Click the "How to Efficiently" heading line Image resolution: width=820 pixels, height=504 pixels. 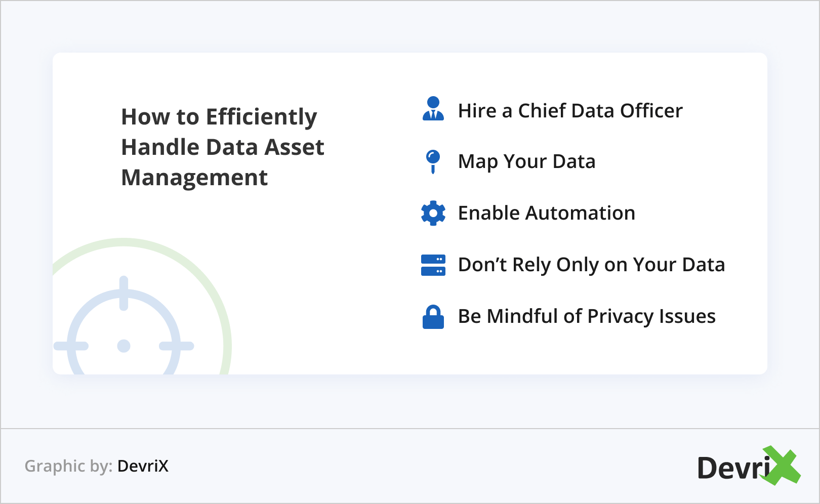[x=219, y=117]
